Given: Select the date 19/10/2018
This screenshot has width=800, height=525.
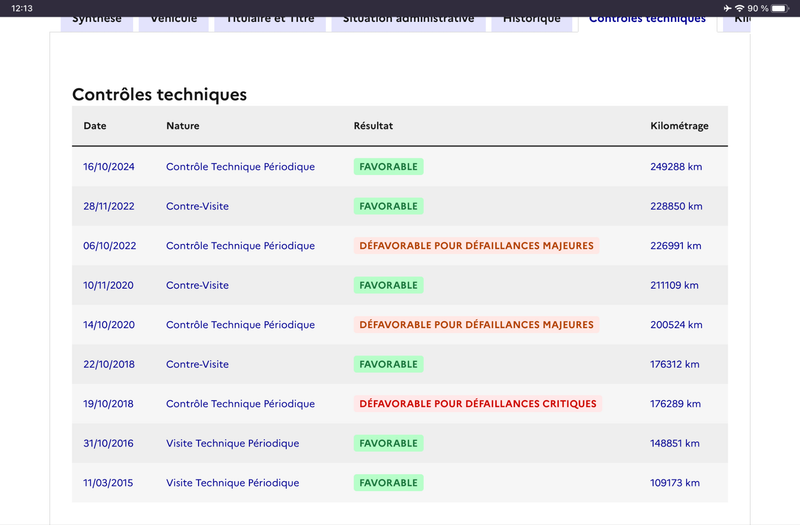Looking at the screenshot, I should 108,404.
